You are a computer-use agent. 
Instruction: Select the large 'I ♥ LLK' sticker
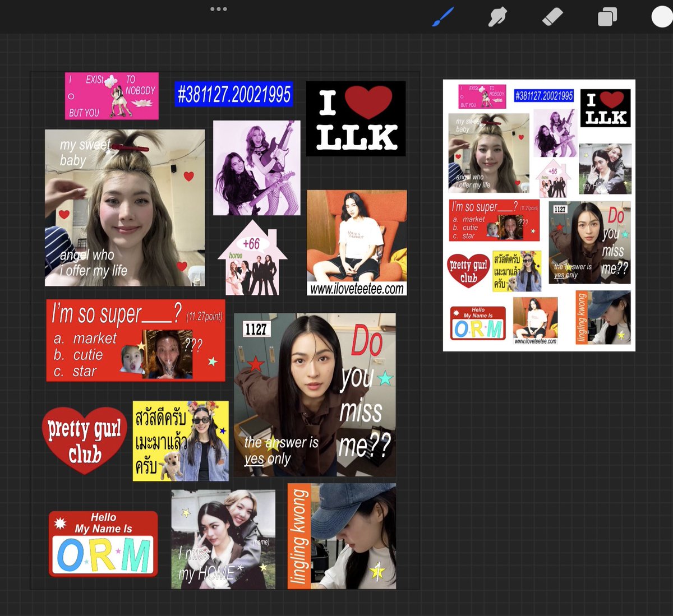coord(356,119)
